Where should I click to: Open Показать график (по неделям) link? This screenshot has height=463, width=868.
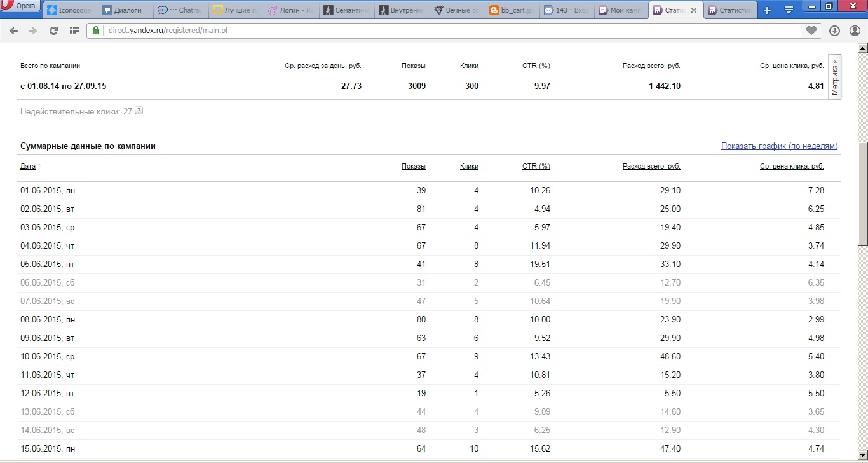[x=779, y=146]
